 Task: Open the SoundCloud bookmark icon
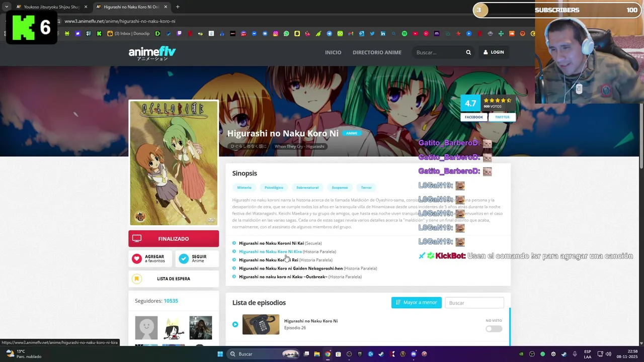tap(512, 34)
